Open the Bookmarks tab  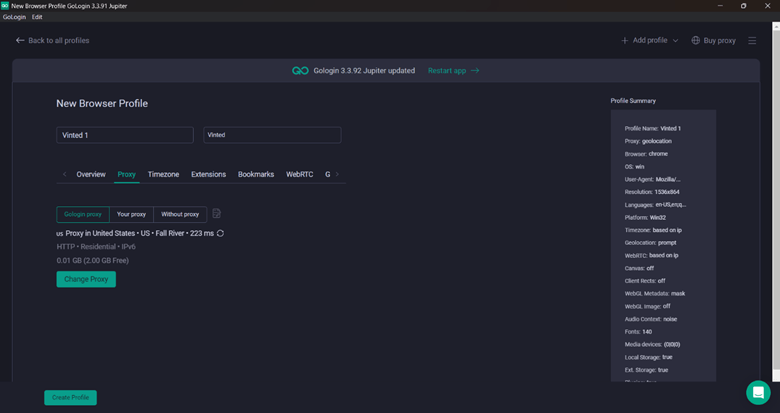pos(256,174)
